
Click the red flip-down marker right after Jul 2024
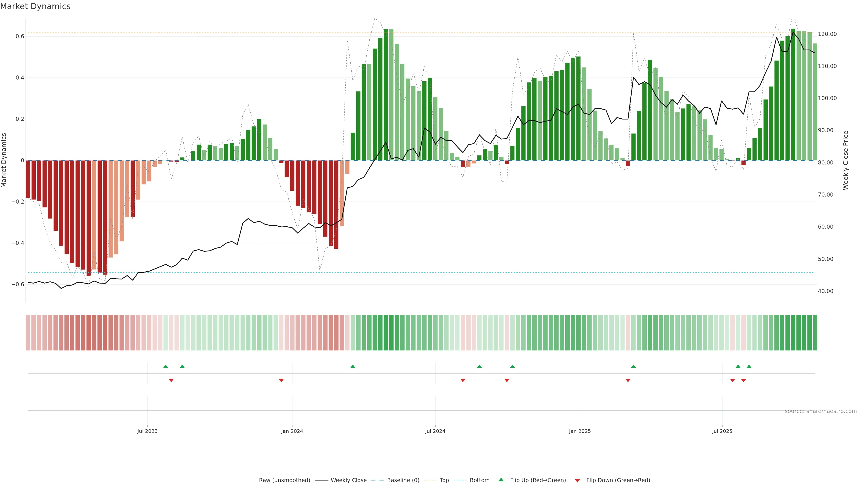pos(463,380)
